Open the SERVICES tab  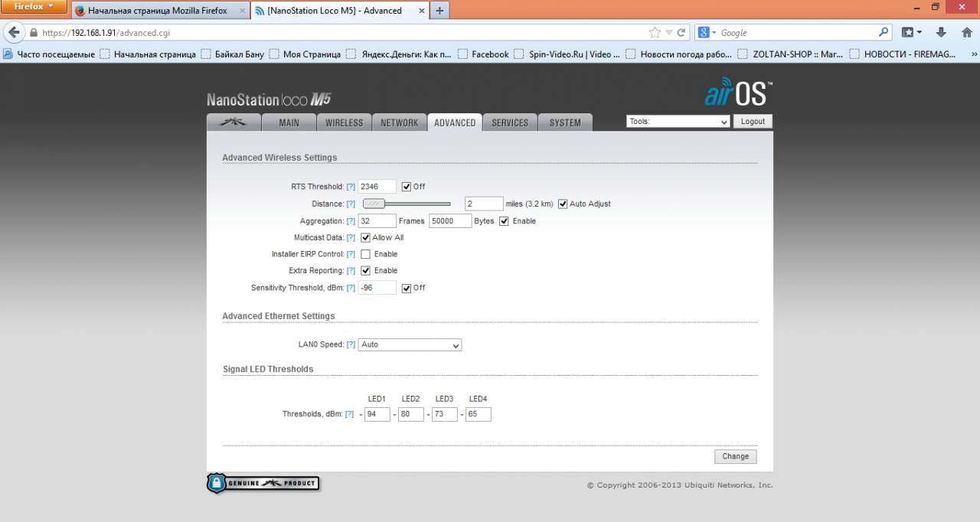510,122
